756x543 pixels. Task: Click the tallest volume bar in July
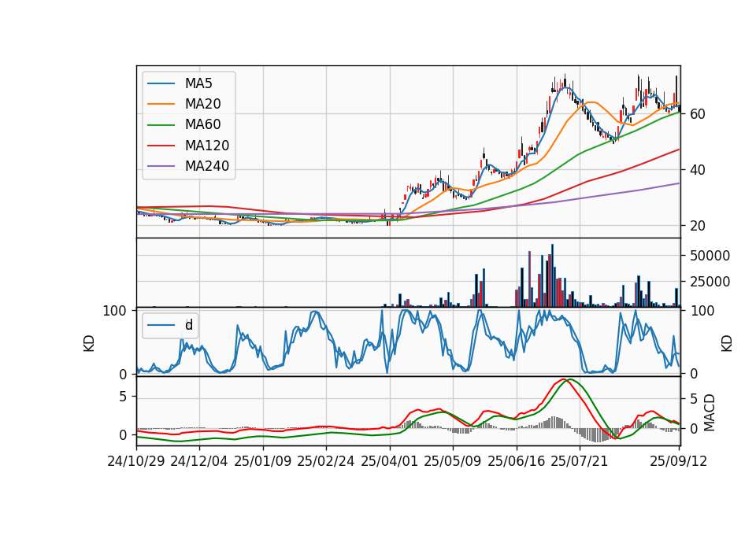coord(553,275)
